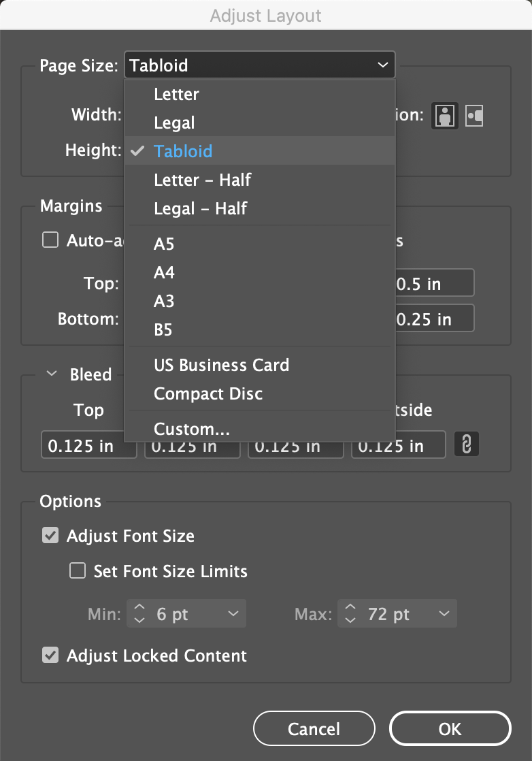Increase Min font size stepper up arrow
532x761 pixels.
139,607
